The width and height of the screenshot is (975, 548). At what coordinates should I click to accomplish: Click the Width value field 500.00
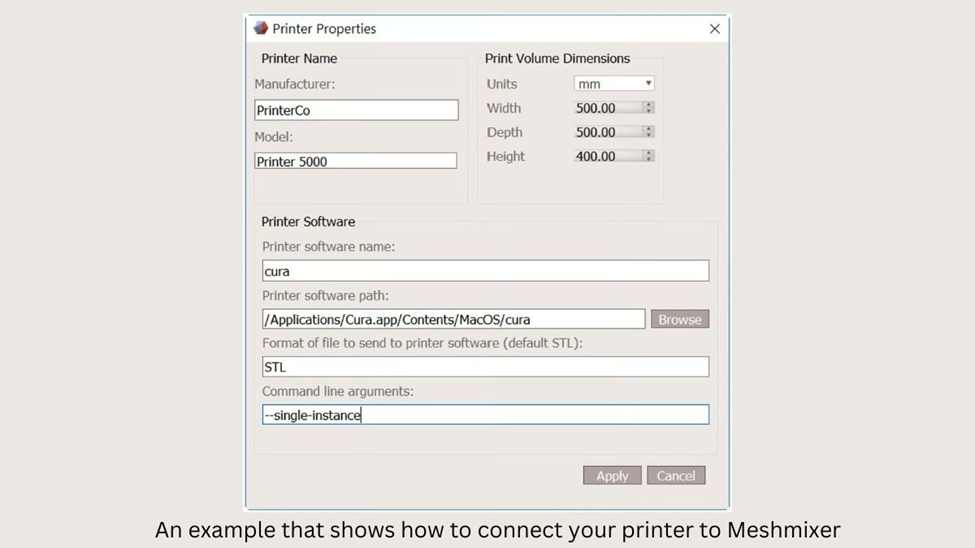pyautogui.click(x=608, y=108)
